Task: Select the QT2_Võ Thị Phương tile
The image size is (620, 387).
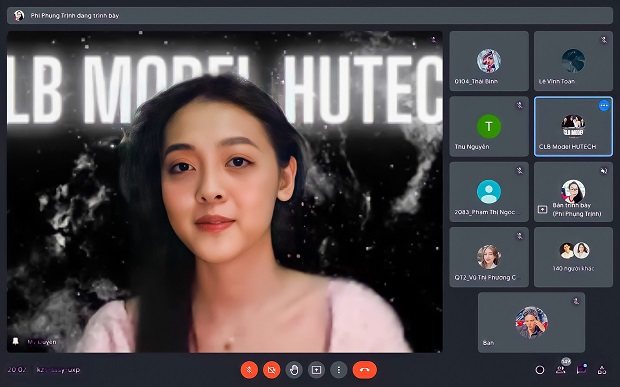Action: tap(489, 257)
